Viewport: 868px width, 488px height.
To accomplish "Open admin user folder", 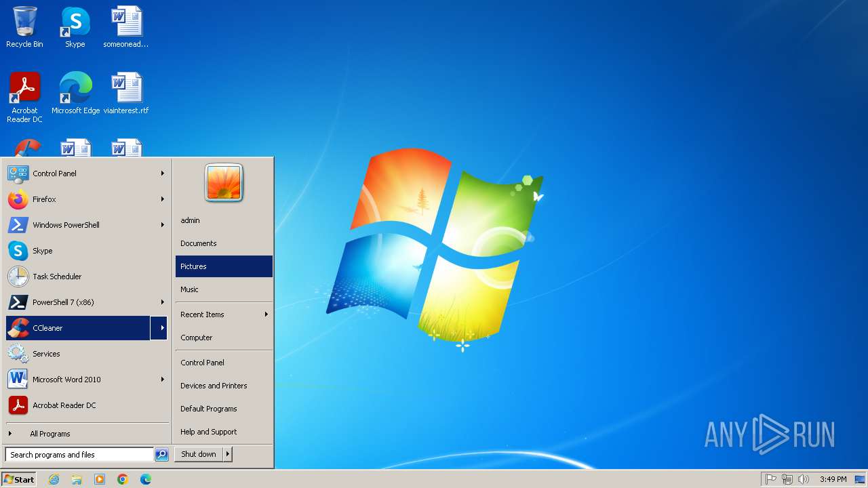I will tap(224, 220).
